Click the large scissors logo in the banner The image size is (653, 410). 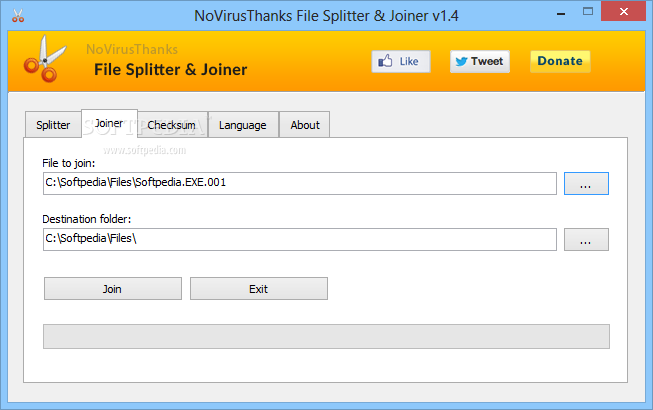pos(45,59)
